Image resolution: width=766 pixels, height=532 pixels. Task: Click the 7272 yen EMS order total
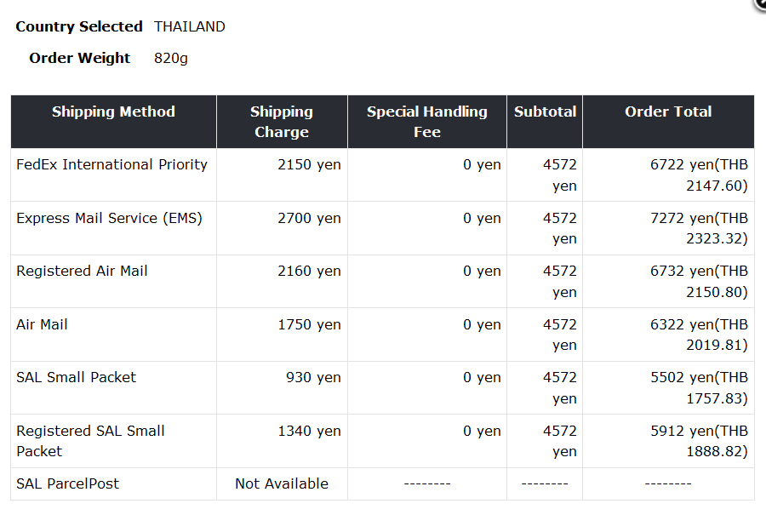(699, 229)
